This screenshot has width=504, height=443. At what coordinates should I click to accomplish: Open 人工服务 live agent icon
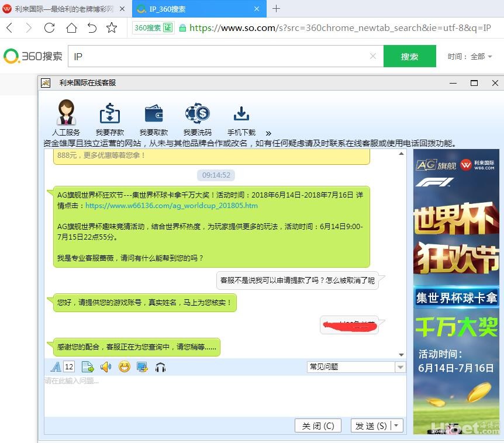(65, 113)
